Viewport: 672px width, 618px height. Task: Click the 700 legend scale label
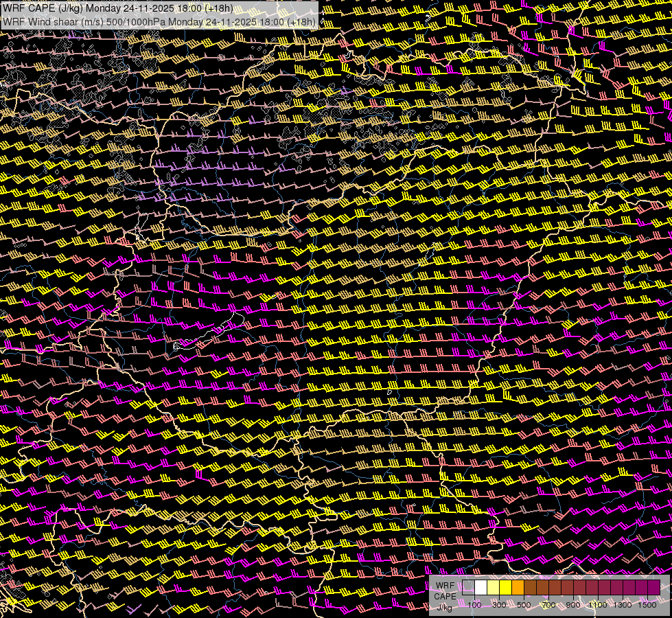548,605
